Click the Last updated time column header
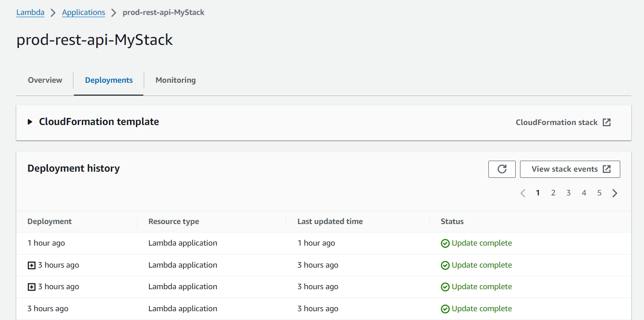 (330, 221)
